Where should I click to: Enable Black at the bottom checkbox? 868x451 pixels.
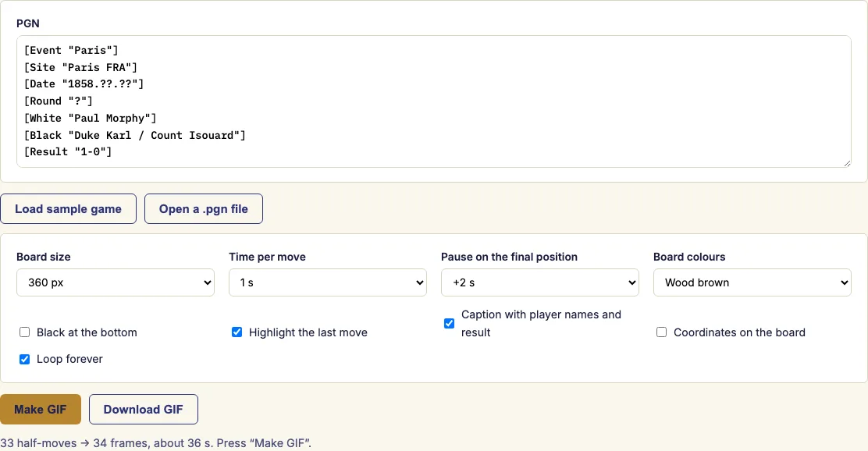tap(24, 332)
